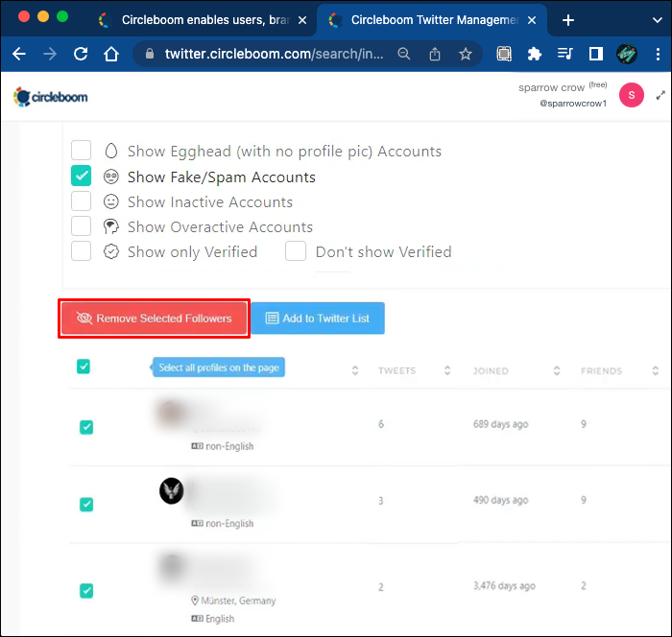This screenshot has height=637, width=672.
Task: Open the tab list dropdown chevron
Action: click(x=657, y=20)
